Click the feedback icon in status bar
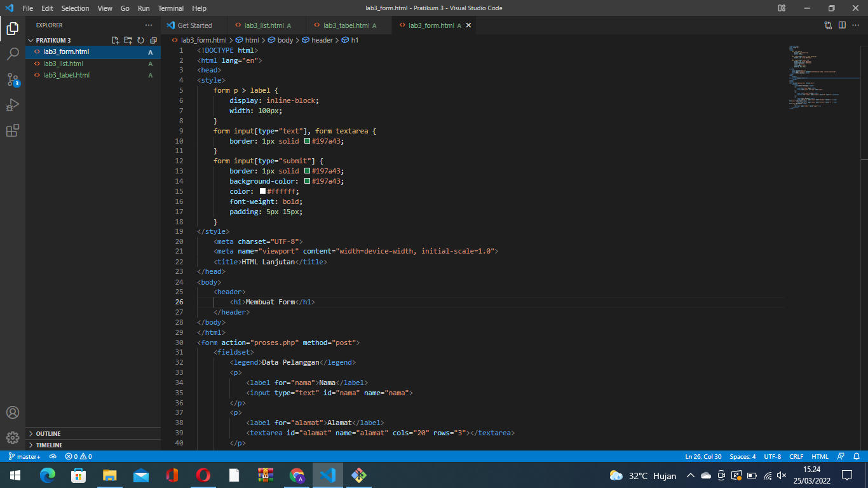 click(x=841, y=456)
